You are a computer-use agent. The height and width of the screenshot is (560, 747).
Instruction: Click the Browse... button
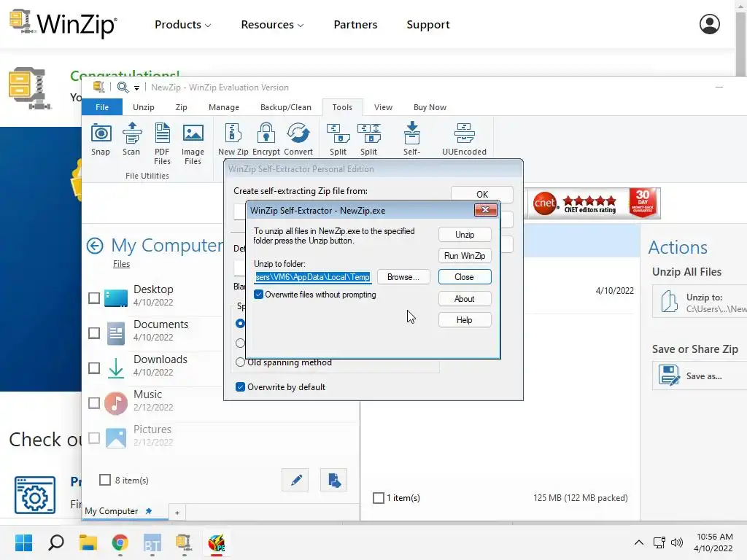point(403,276)
